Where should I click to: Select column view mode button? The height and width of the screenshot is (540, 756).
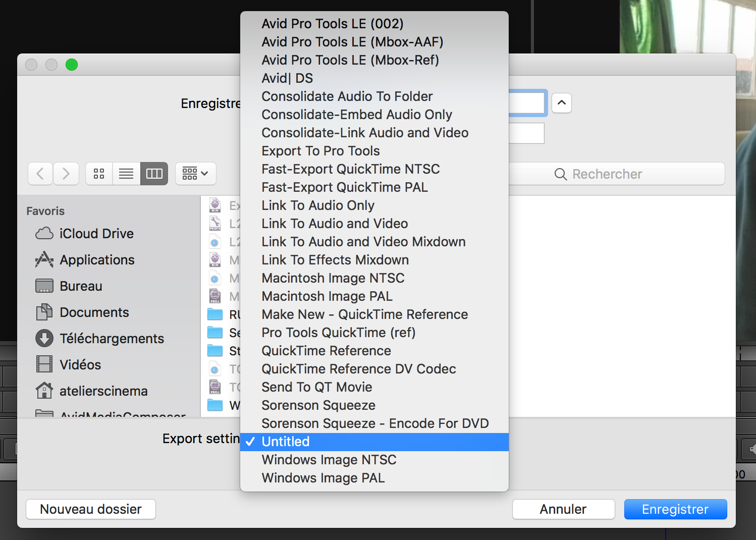[x=154, y=174]
